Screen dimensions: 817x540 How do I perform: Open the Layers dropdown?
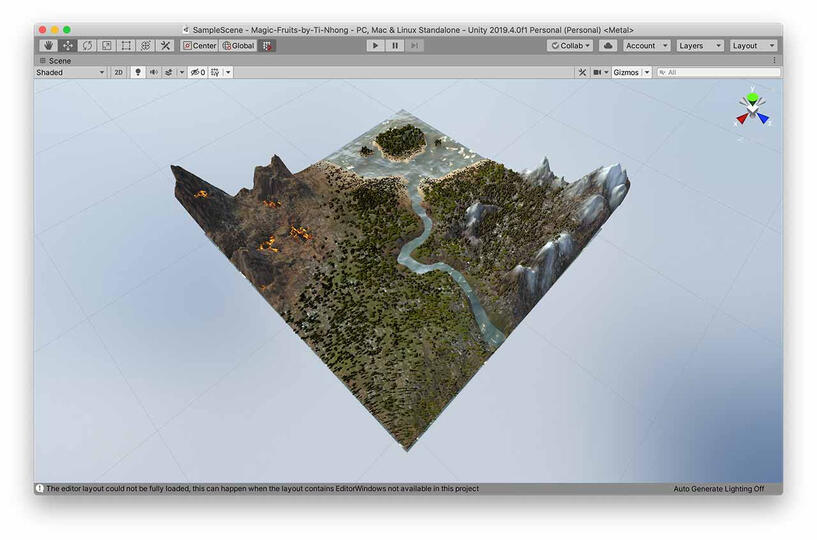(699, 46)
